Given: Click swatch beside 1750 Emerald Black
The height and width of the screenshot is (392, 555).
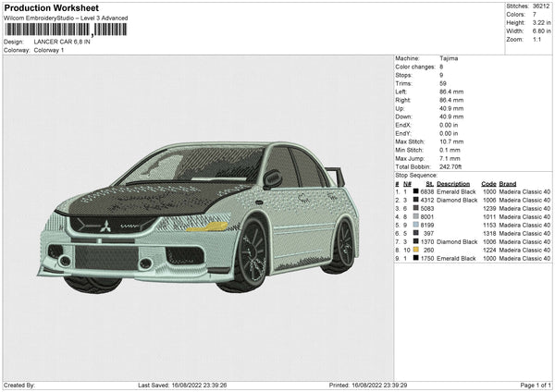Looking at the screenshot, I should tap(416, 258).
